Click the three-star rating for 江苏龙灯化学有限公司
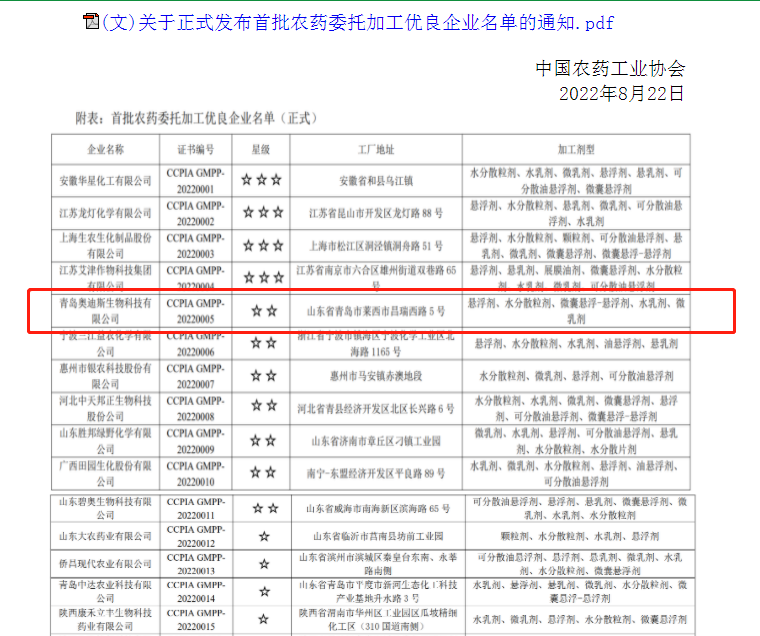Screen dimensions: 760x636 point(262,213)
